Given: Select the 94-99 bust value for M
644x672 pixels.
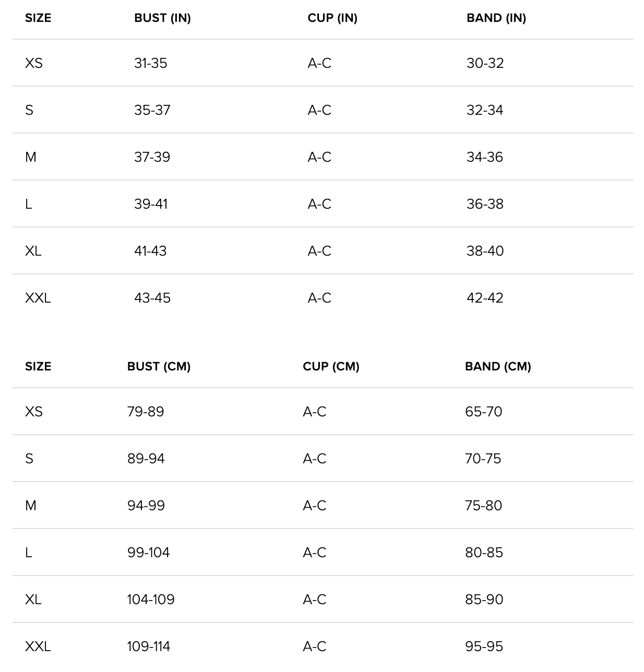Looking at the screenshot, I should (146, 506).
